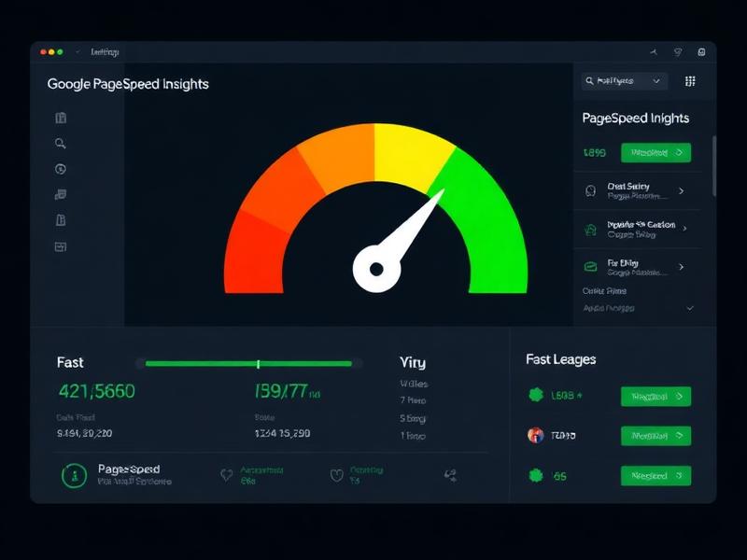Click the magnifier search icon in the left sidebar

[x=61, y=144]
